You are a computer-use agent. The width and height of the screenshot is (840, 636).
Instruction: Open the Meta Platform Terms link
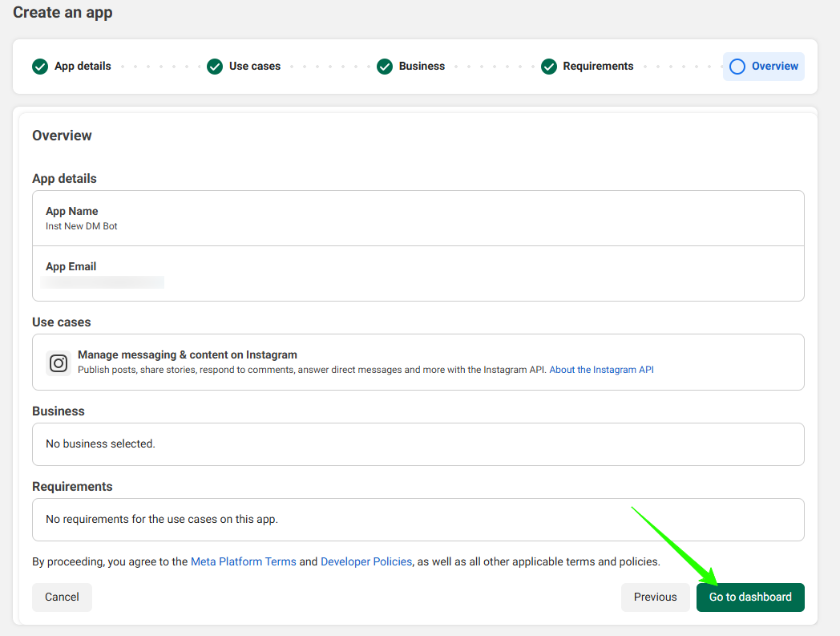[x=244, y=562]
